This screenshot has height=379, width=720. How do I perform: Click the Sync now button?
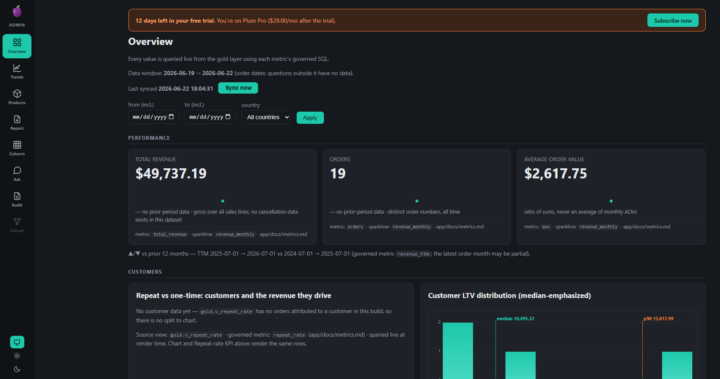238,88
